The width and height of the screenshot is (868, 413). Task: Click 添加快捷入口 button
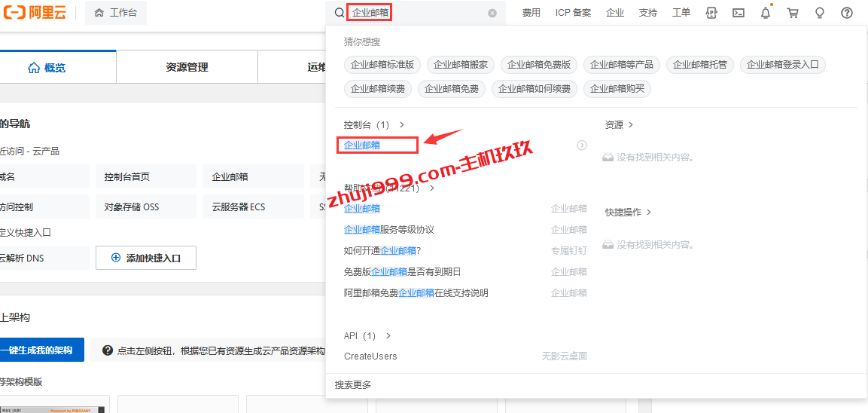(146, 258)
